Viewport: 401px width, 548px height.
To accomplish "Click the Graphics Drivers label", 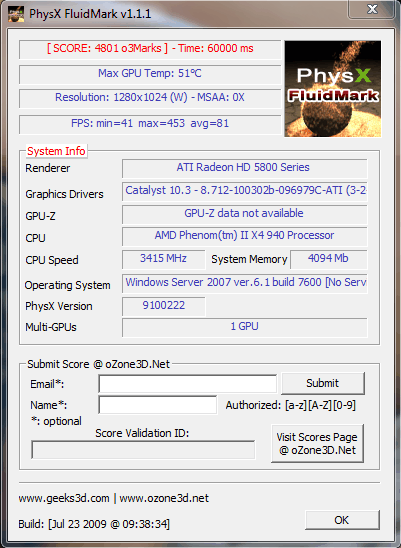I will pos(64,194).
